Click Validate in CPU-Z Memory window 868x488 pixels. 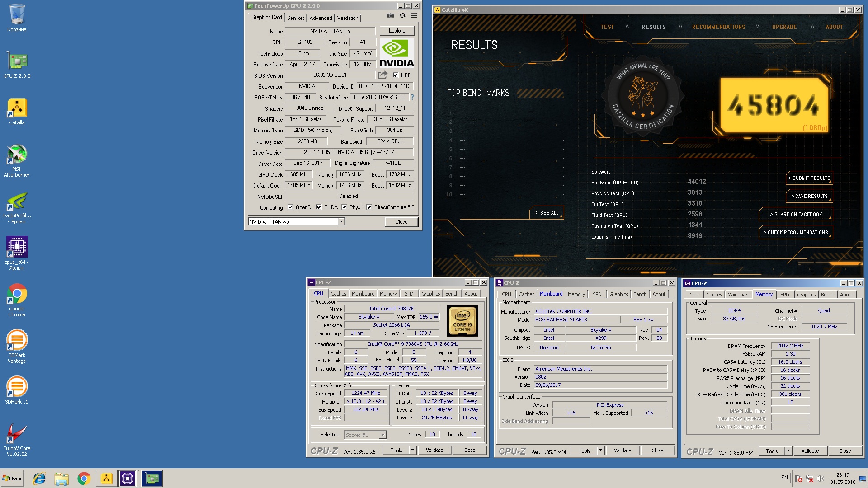coord(810,451)
